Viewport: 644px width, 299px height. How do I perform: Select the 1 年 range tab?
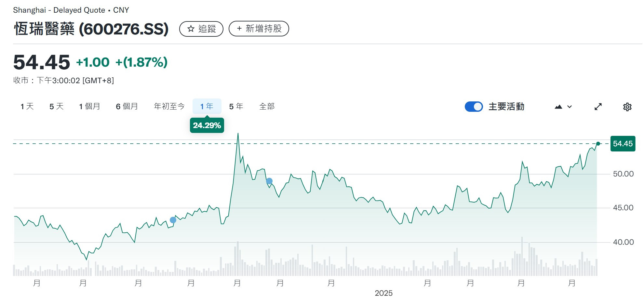click(x=207, y=106)
